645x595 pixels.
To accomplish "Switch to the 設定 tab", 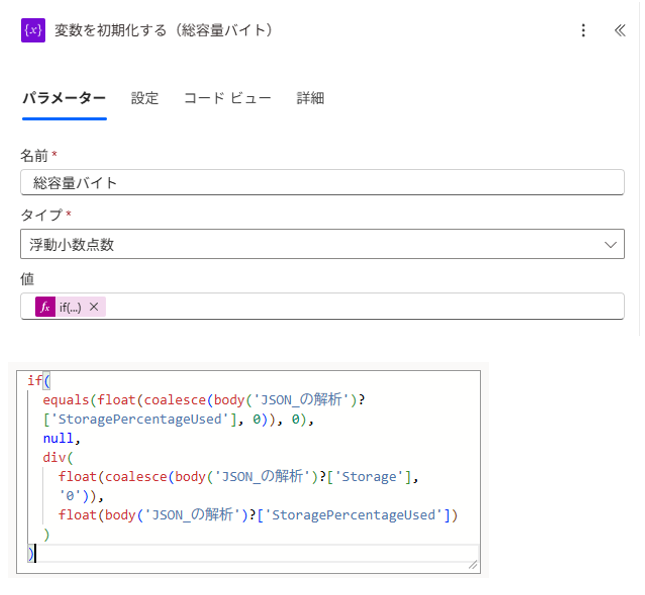I will [x=145, y=98].
